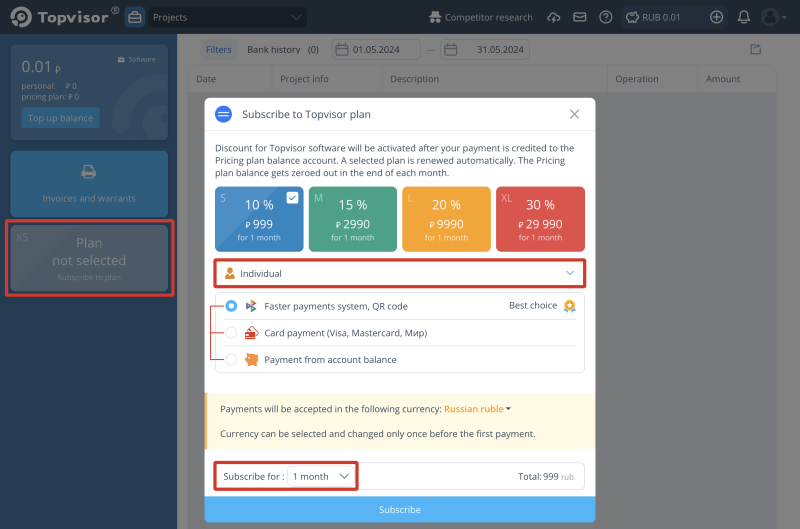Click the Faster payments system logo icon

[251, 306]
